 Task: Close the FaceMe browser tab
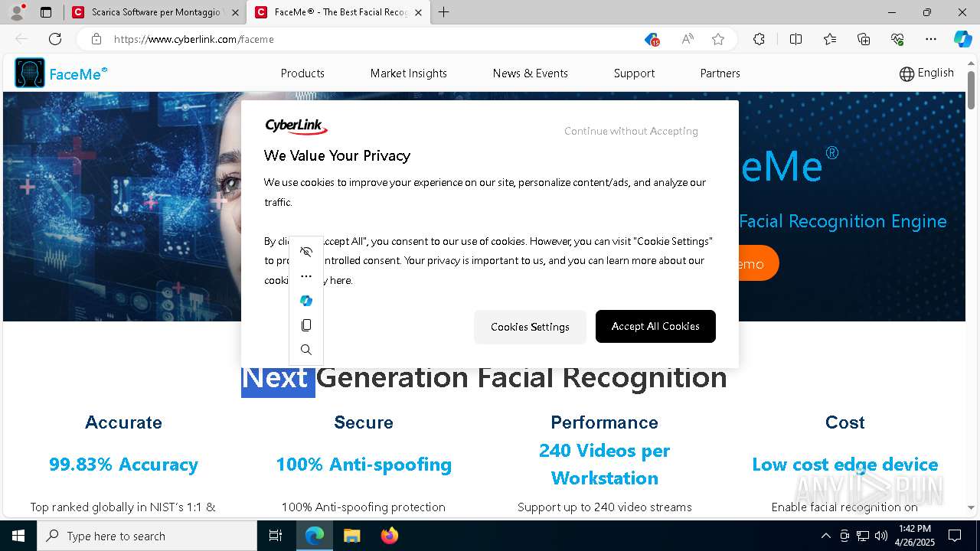[418, 12]
